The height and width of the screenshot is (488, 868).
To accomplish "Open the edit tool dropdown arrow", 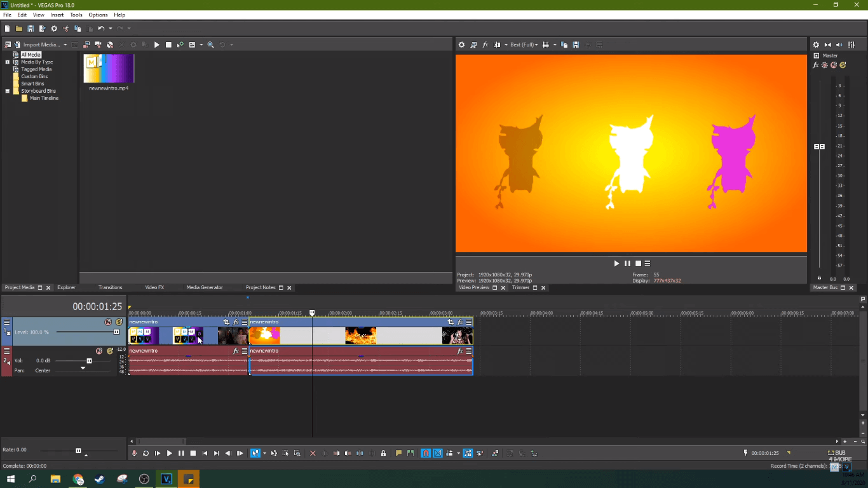I will point(263,453).
